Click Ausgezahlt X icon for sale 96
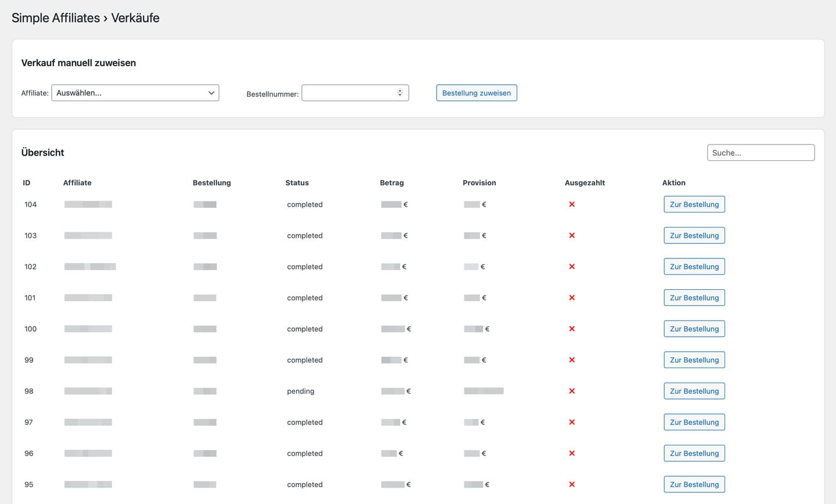836x504 pixels. click(x=572, y=453)
